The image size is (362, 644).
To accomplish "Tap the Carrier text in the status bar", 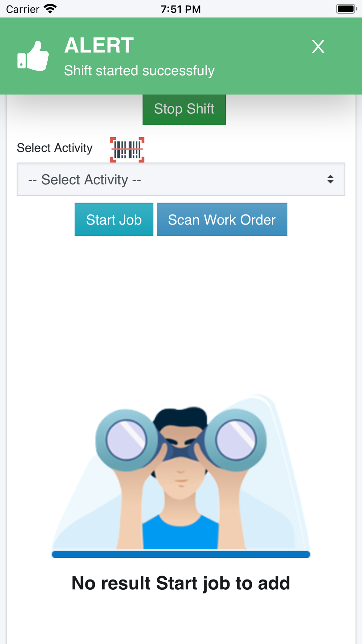I will coord(22,9).
